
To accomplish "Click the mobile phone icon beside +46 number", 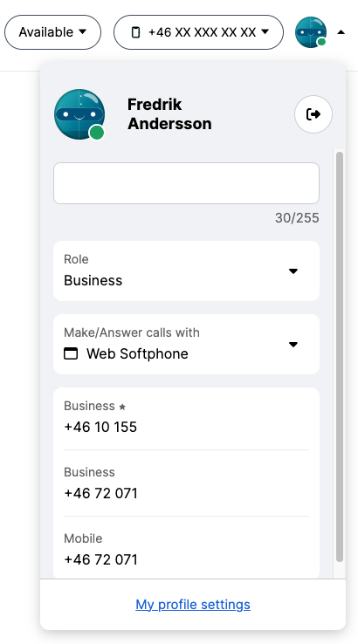I will (135, 32).
